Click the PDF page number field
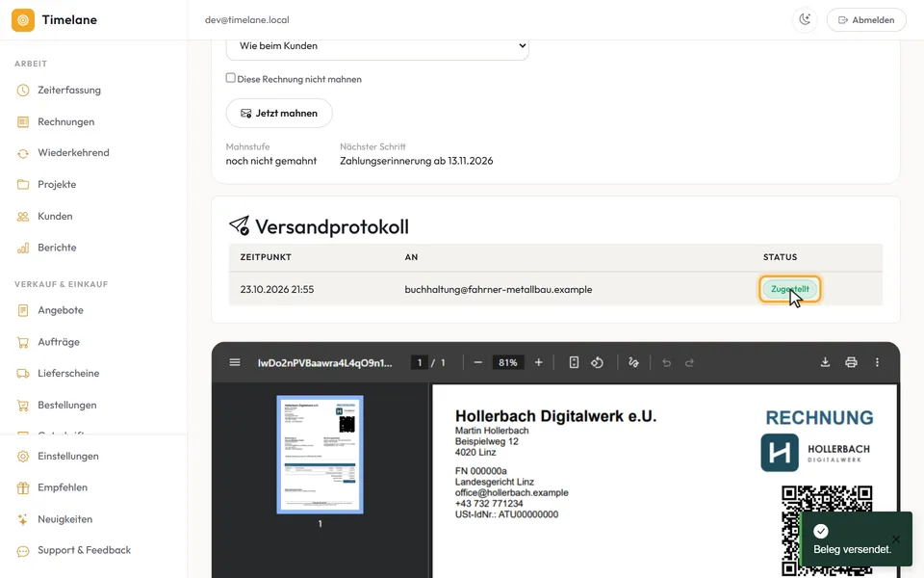924x578 pixels. pyautogui.click(x=420, y=363)
